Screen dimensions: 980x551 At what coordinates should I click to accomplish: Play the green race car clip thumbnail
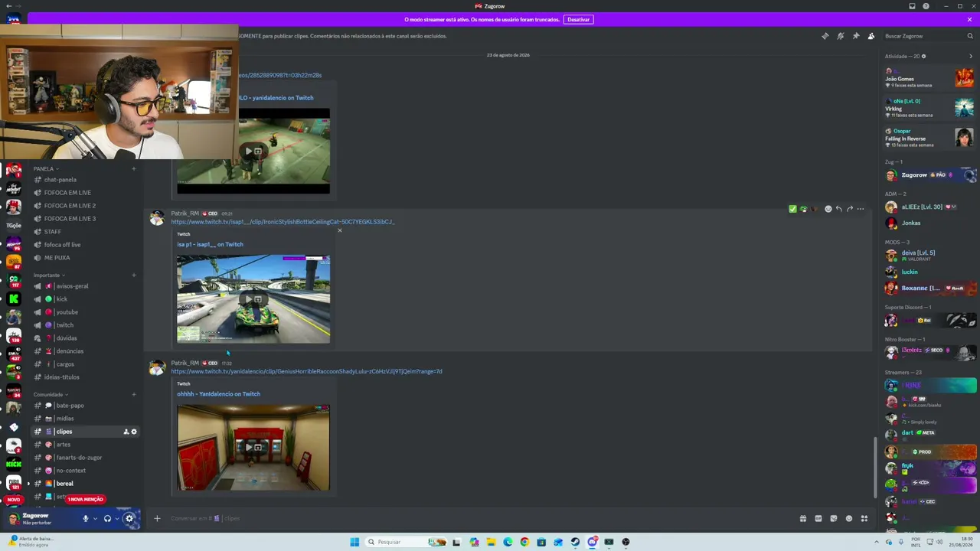click(x=253, y=299)
